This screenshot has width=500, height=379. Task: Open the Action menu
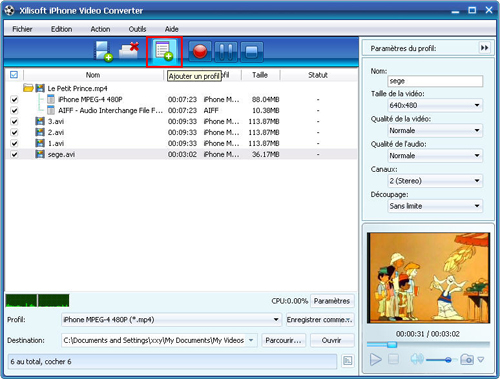pyautogui.click(x=100, y=29)
